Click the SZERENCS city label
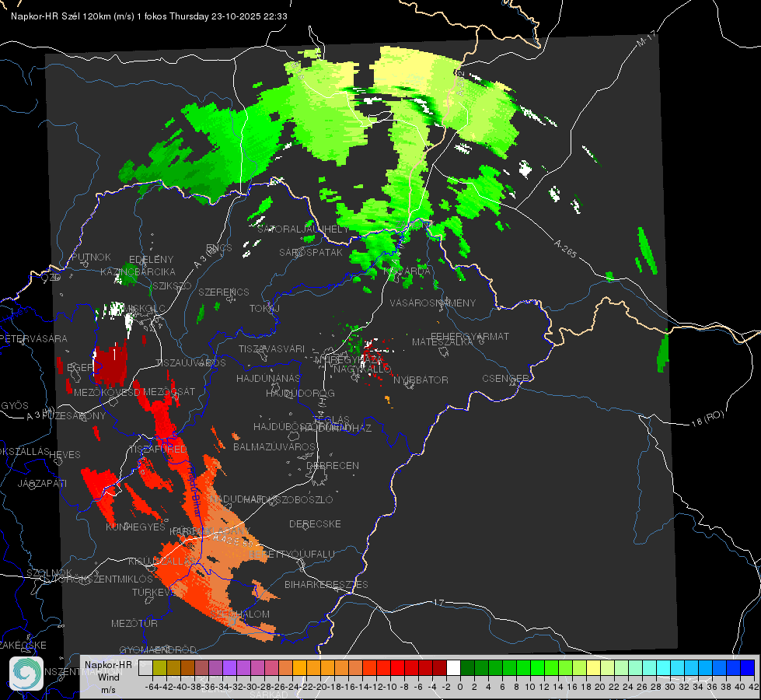This screenshot has width=761, height=700. 224,292
